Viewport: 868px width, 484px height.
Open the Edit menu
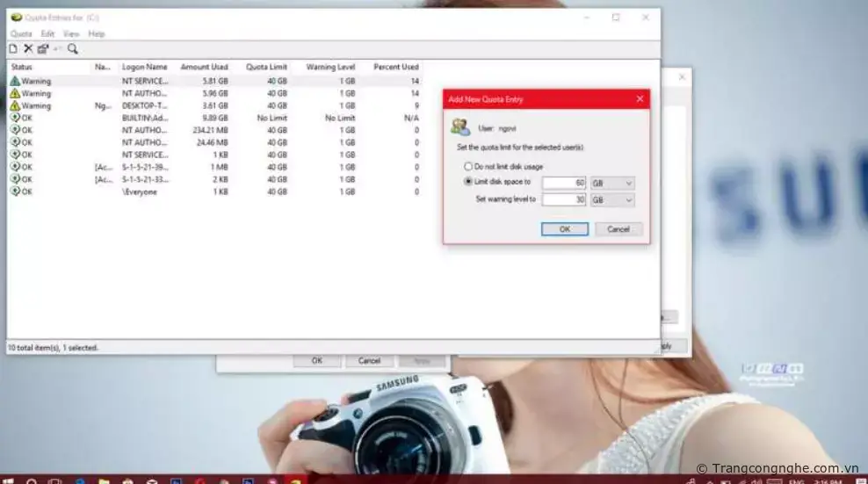coord(47,33)
